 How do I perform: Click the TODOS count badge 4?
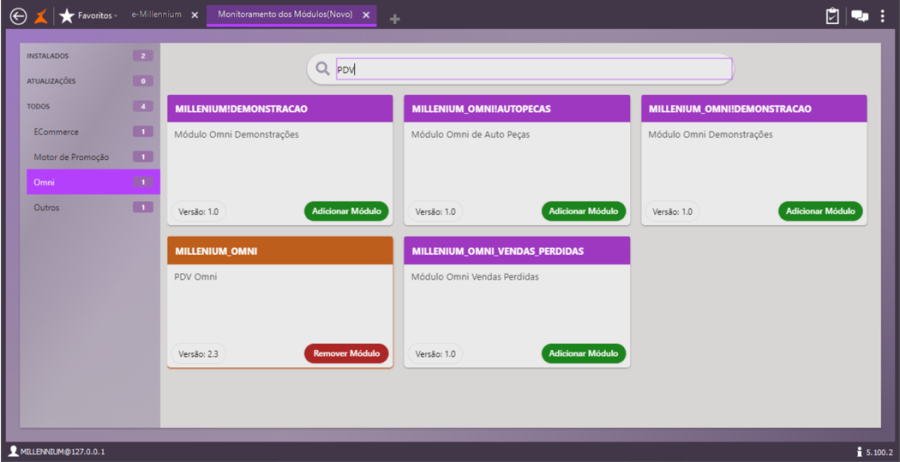[143, 106]
